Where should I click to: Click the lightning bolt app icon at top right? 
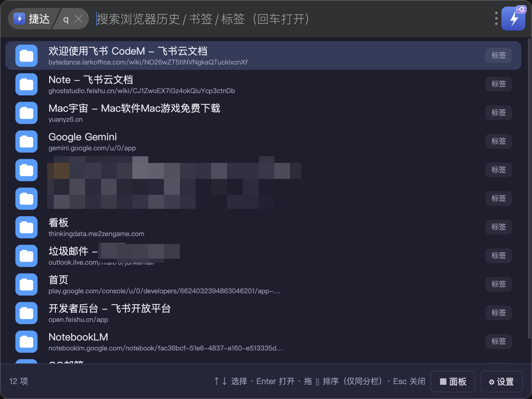(x=513, y=19)
